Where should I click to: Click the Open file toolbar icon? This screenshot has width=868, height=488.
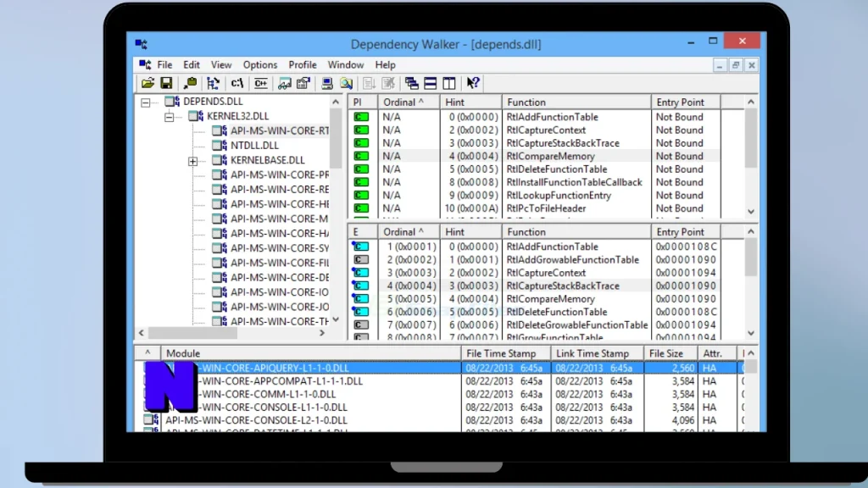coord(147,83)
